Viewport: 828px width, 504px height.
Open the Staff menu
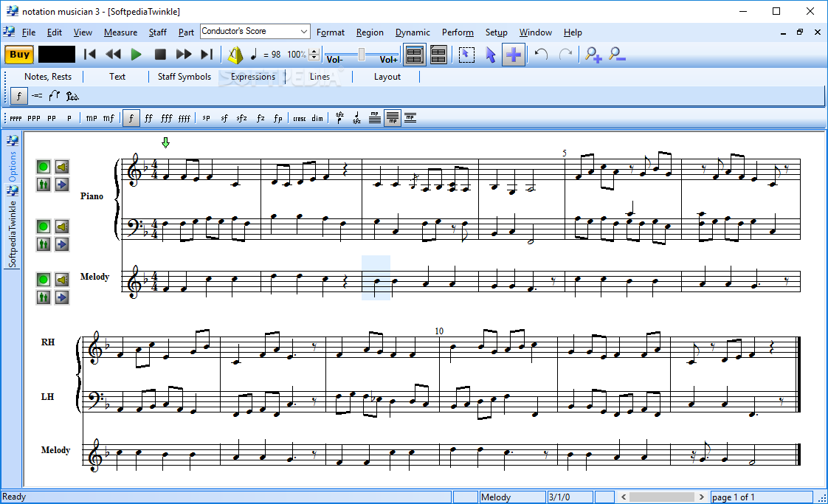point(157,32)
